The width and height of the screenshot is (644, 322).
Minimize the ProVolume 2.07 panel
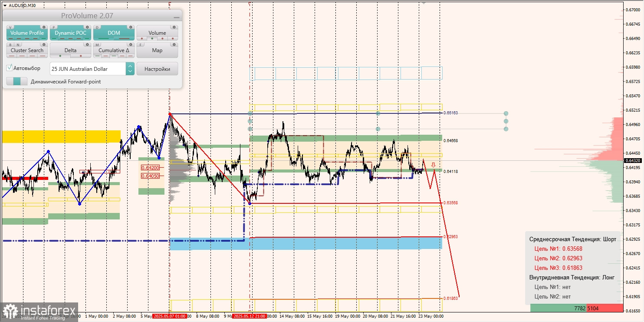point(176,17)
